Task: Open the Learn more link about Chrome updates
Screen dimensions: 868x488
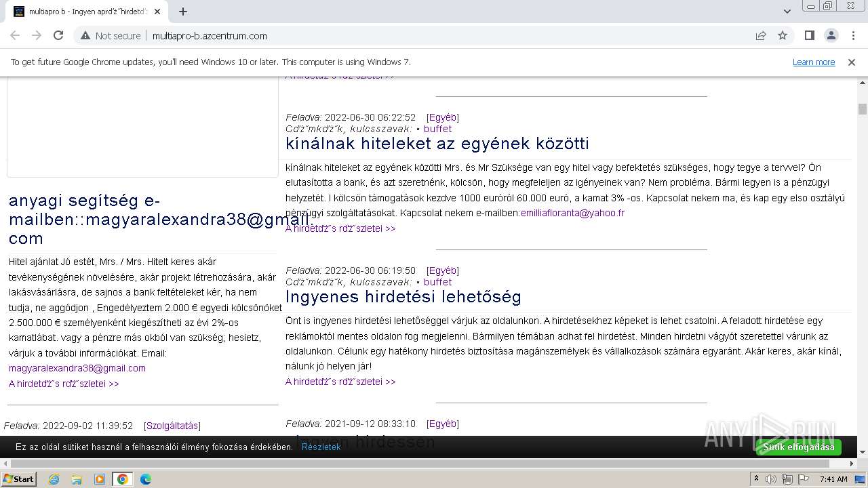Action: tap(814, 62)
